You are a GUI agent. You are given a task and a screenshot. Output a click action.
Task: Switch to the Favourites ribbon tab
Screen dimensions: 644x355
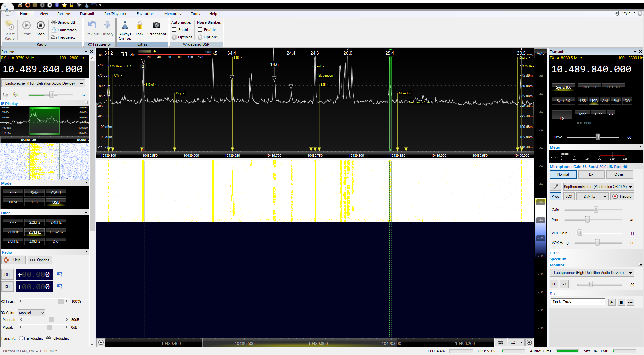pyautogui.click(x=145, y=14)
